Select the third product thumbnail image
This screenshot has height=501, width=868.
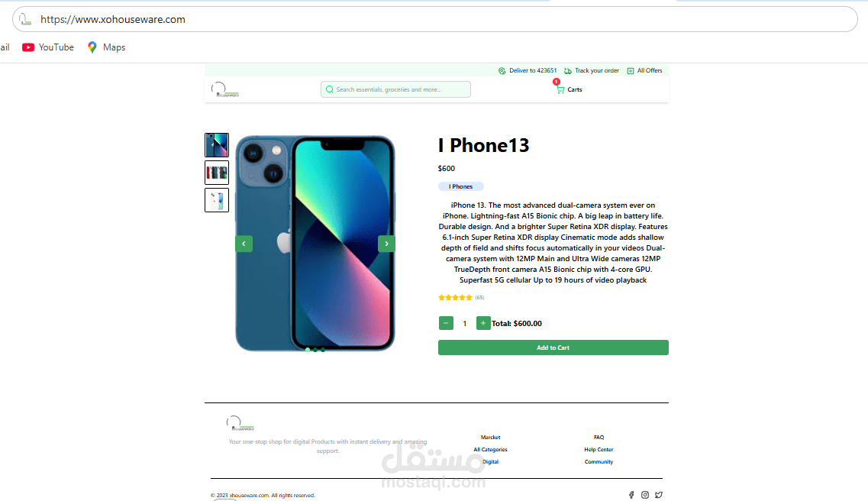(x=217, y=200)
